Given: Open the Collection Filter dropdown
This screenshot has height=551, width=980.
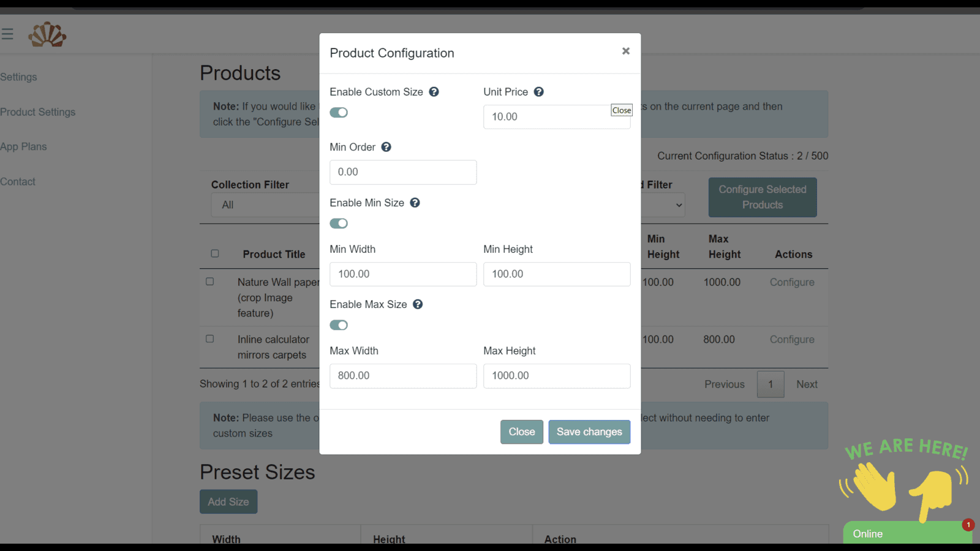Looking at the screenshot, I should [265, 205].
